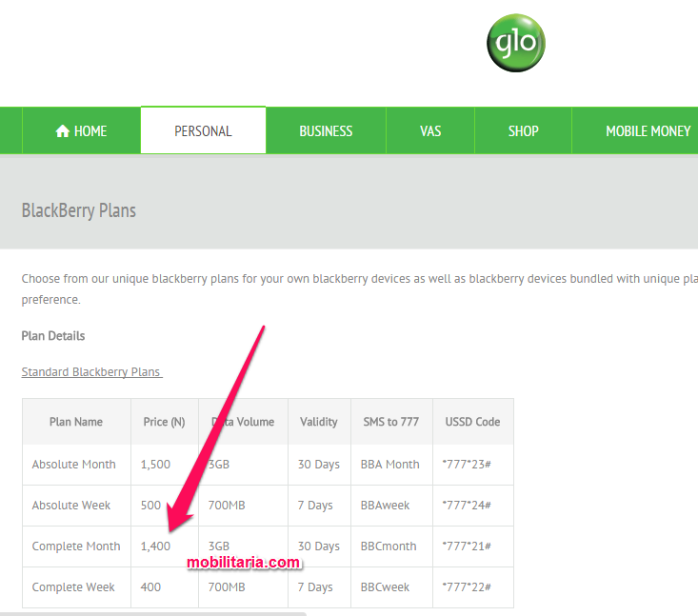
Task: Select the Absolute Week plan name
Action: pos(71,506)
